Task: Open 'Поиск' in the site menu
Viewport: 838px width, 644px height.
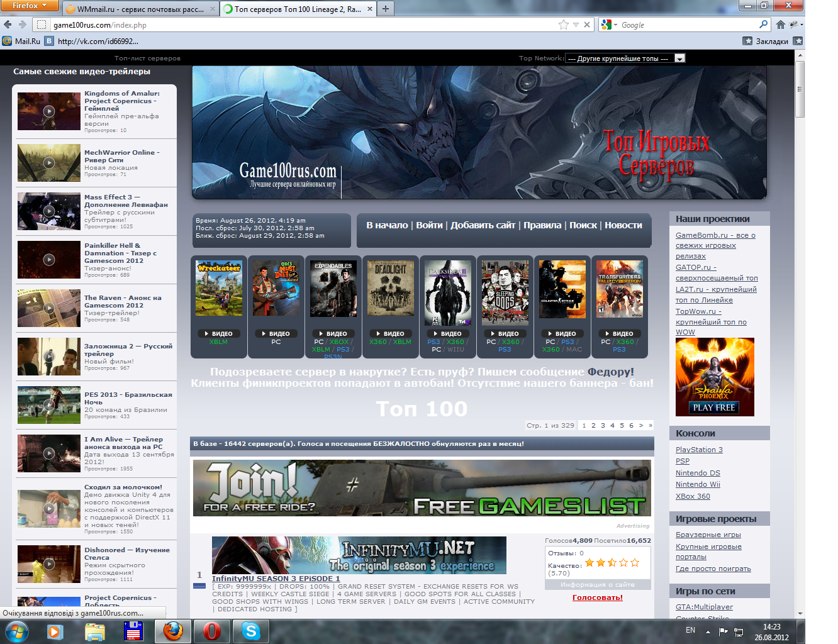Action: coord(583,225)
